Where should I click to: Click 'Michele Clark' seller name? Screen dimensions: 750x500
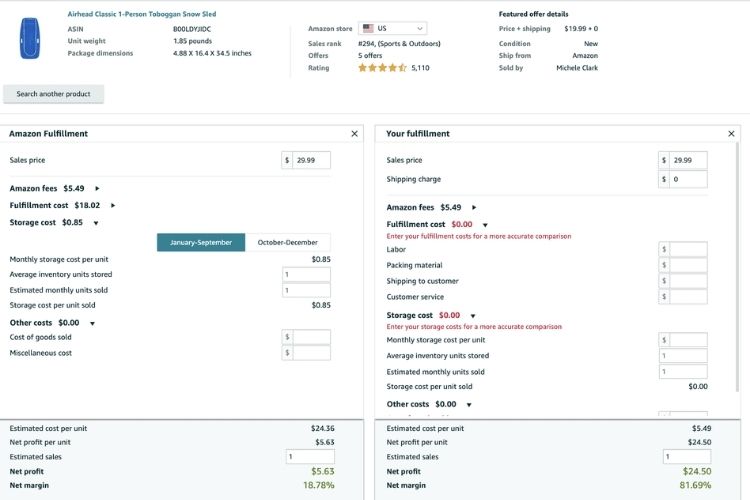577,68
